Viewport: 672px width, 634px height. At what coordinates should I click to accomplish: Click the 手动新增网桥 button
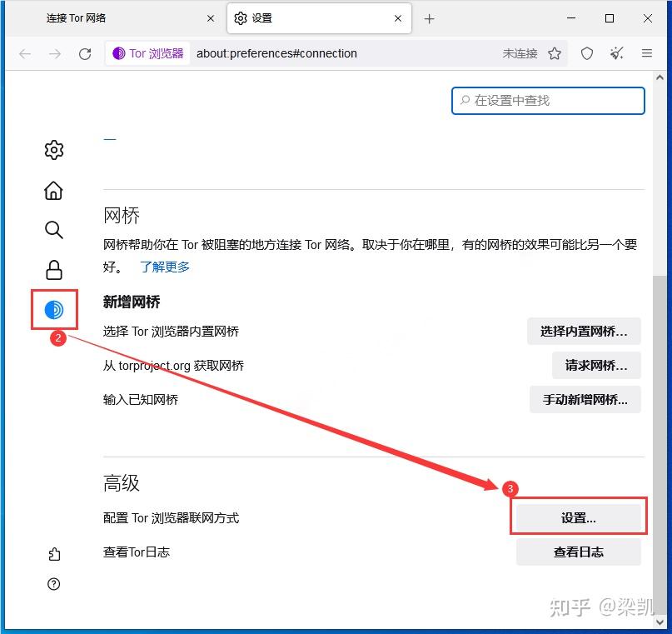coord(585,399)
